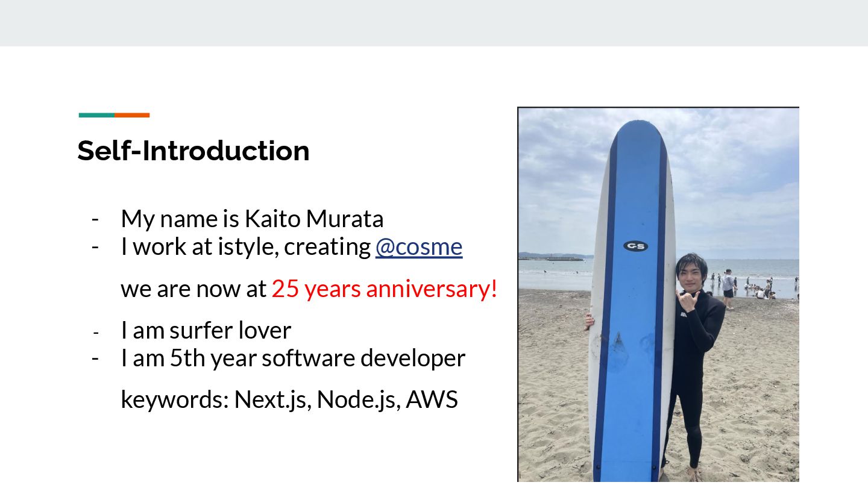Open the @cosme hyperlink
The image size is (868, 488).
coord(418,247)
